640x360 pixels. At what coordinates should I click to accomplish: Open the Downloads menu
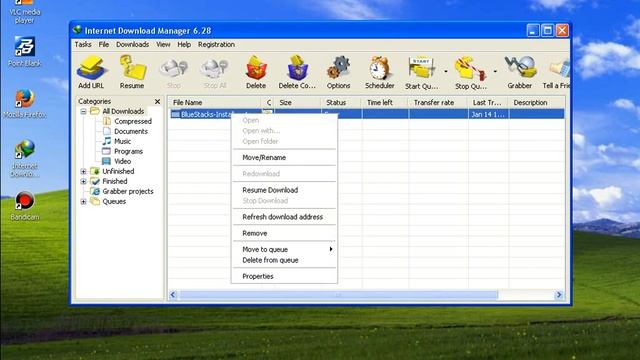click(x=132, y=44)
